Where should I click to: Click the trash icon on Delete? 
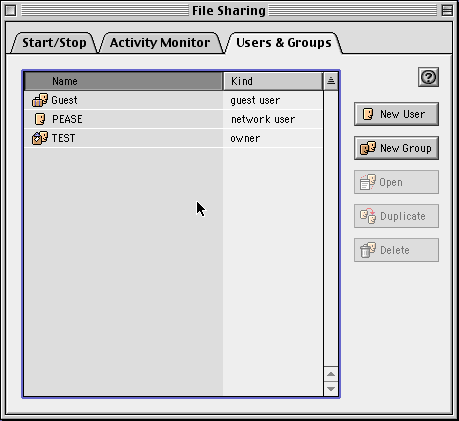(x=368, y=250)
